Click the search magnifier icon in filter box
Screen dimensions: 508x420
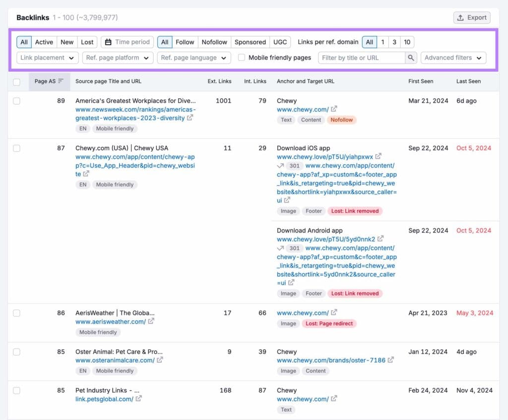tap(411, 58)
